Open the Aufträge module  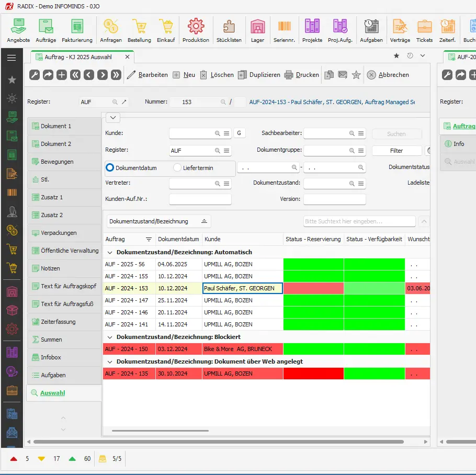pyautogui.click(x=46, y=30)
